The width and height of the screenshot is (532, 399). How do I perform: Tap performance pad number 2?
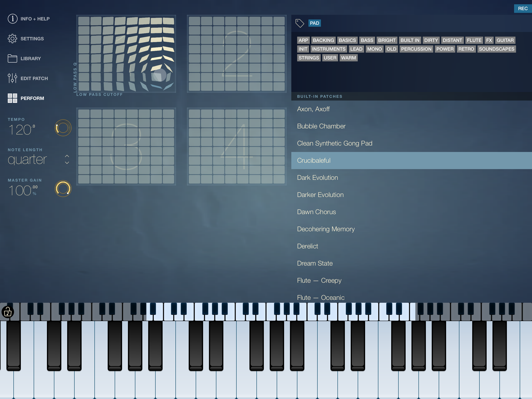click(237, 54)
